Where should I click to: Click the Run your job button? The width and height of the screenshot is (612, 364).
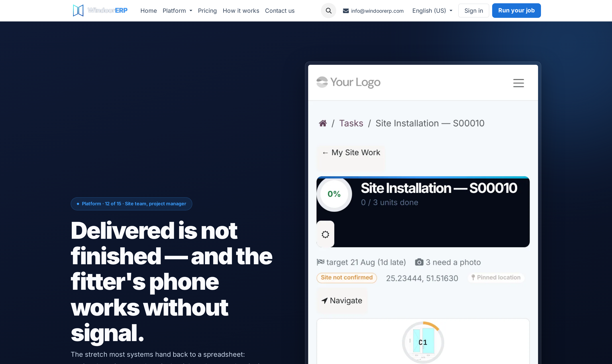point(516,11)
